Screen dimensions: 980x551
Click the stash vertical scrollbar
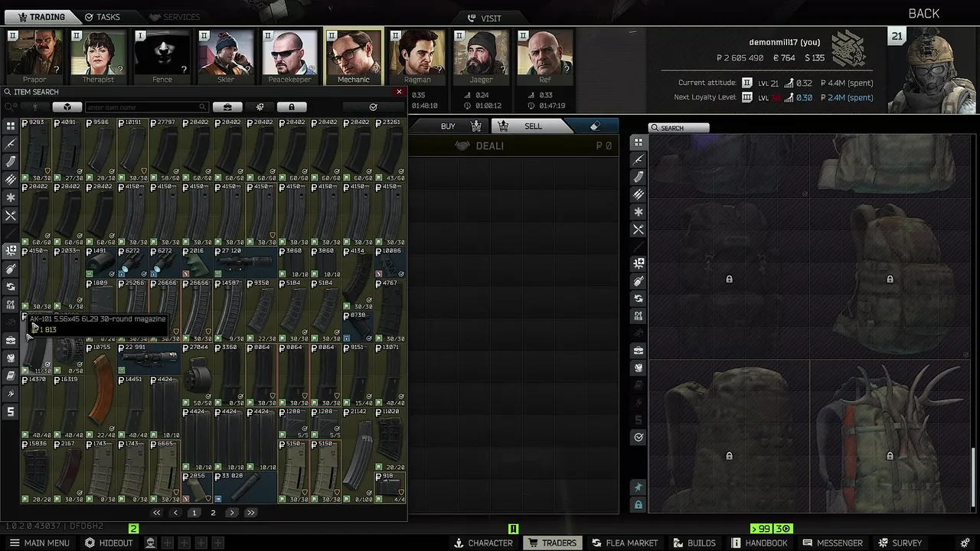974,478
